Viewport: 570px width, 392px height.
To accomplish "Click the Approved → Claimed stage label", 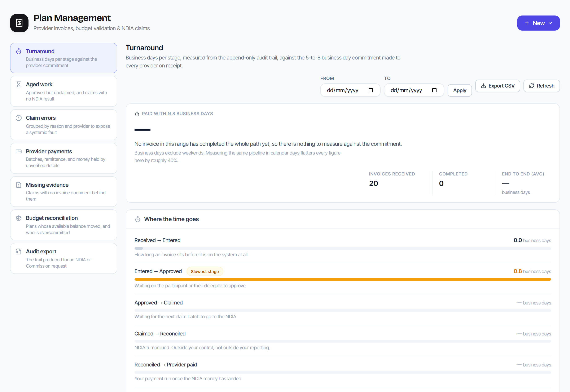I will click(x=159, y=303).
